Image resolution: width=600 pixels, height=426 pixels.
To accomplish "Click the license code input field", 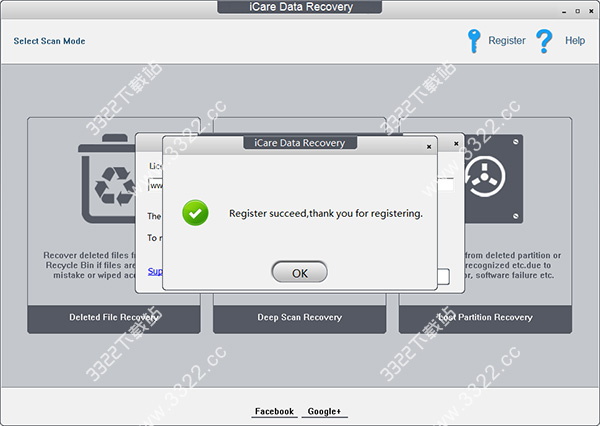I will point(155,185).
